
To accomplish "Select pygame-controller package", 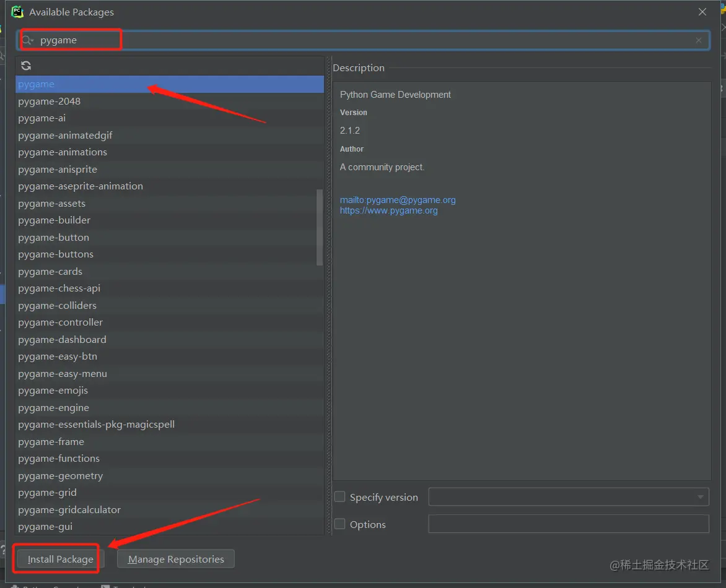I will point(170,322).
